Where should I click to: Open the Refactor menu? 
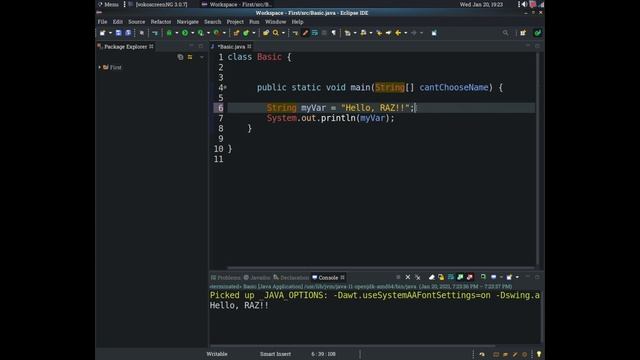pyautogui.click(x=161, y=22)
